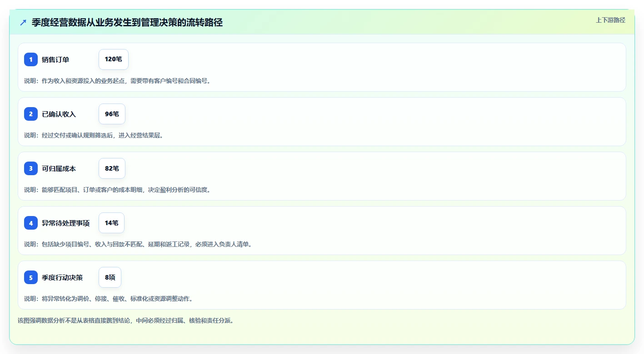Select the 销售订单 step label
Viewport: 644px width, 354px height.
point(55,59)
